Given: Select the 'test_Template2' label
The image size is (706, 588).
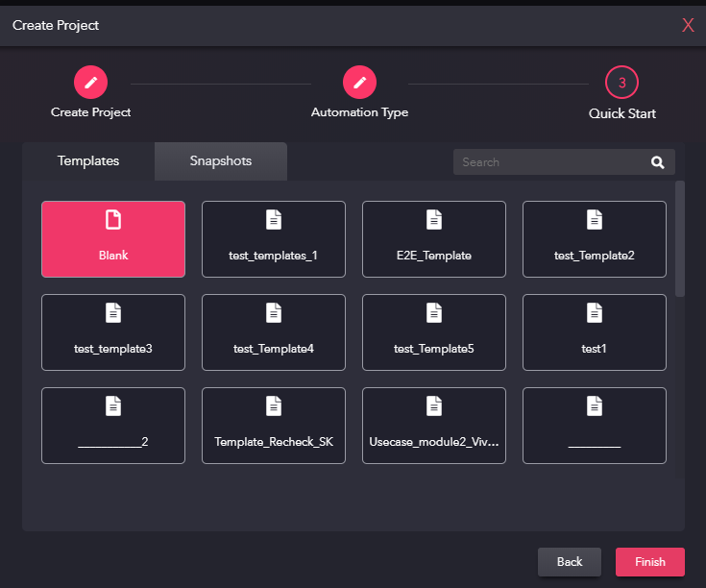Looking at the screenshot, I should click(x=594, y=256).
